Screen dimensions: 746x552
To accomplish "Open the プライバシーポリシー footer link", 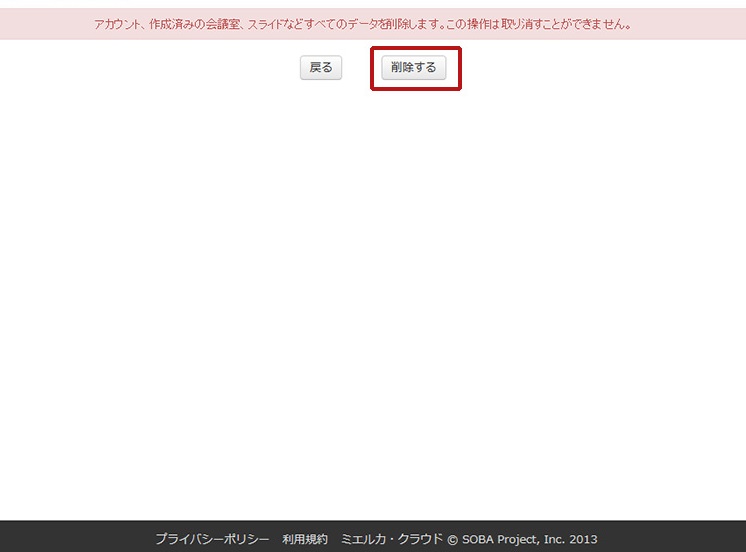I will 212,539.
